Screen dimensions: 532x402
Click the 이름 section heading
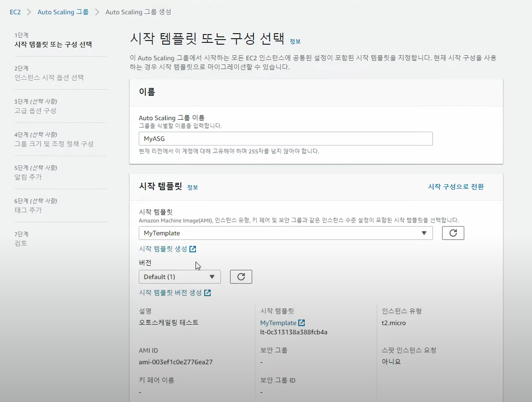(147, 92)
